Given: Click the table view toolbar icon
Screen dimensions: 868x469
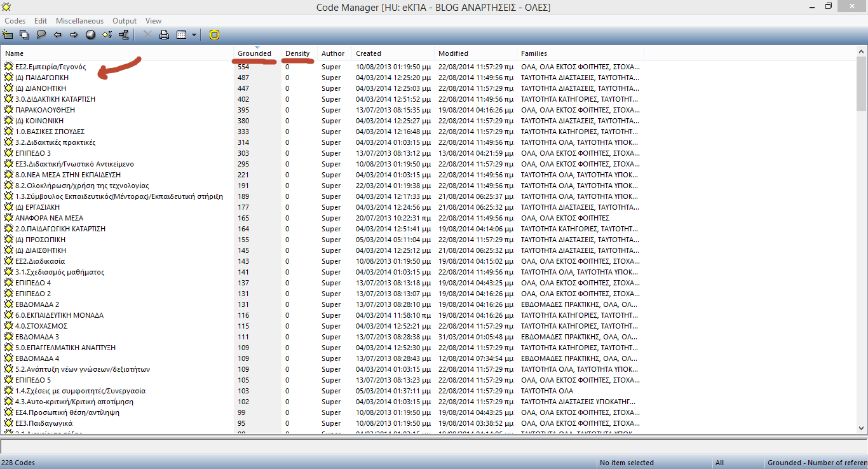Looking at the screenshot, I should pos(181,35).
